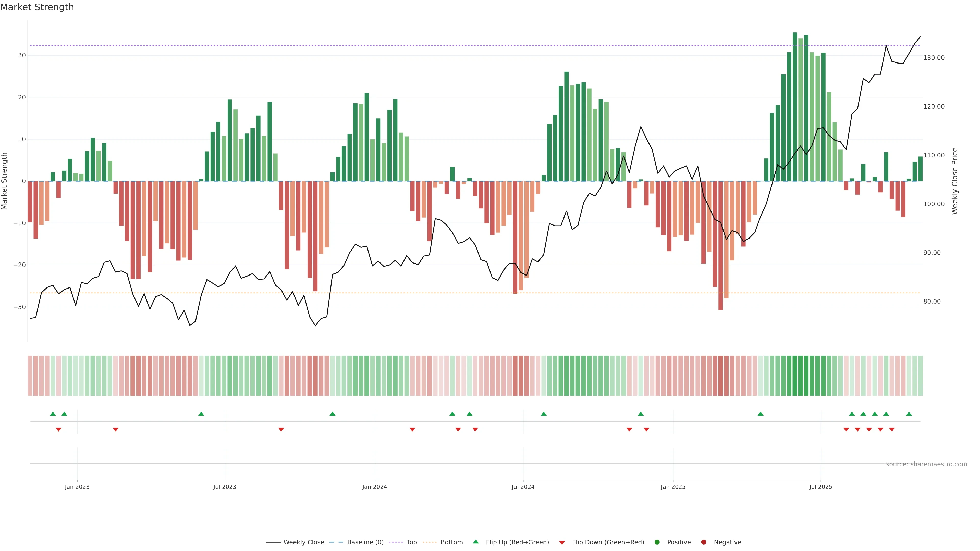Click the first red flip-down triangle marker
Viewport: 980px width, 551px height.
(x=59, y=429)
